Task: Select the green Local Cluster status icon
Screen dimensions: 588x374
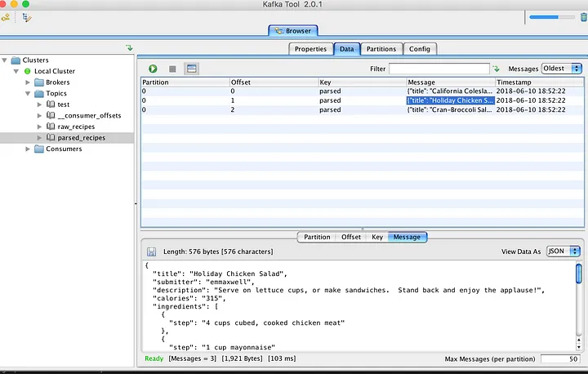Action: coord(27,71)
